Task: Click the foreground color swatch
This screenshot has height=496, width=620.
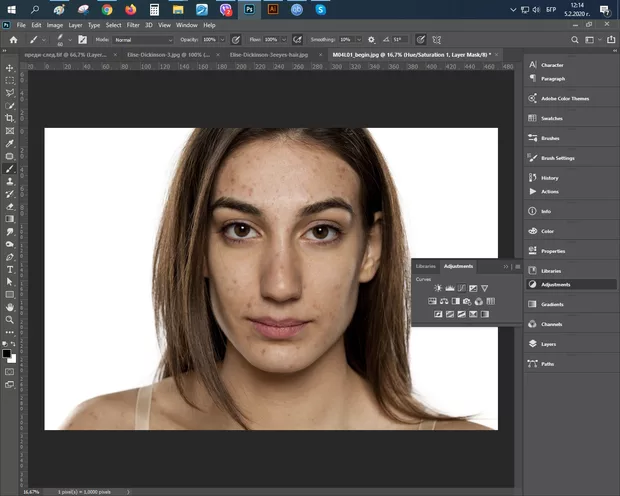Action: [x=6, y=352]
